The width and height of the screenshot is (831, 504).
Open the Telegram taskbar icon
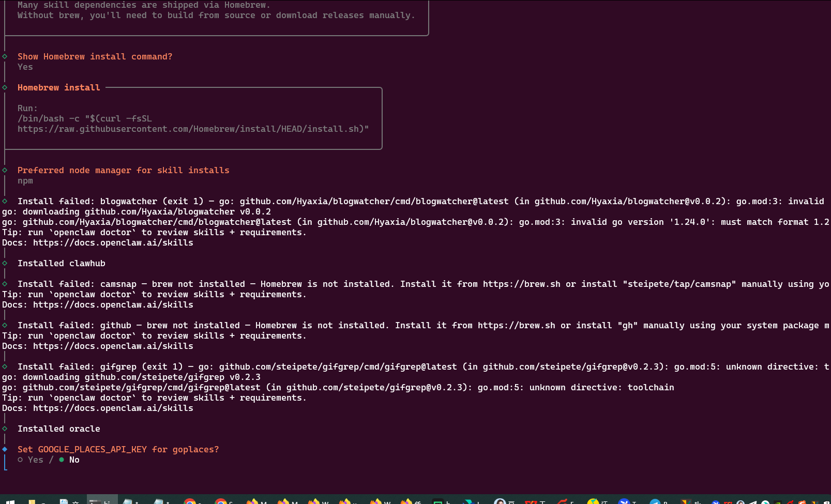coord(655,501)
